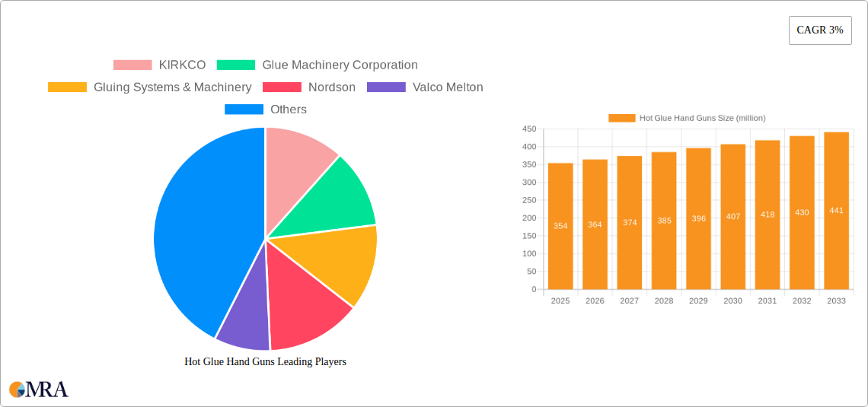The width and height of the screenshot is (868, 407).
Task: Click the 2033 bar labeled 441
Action: click(x=837, y=211)
